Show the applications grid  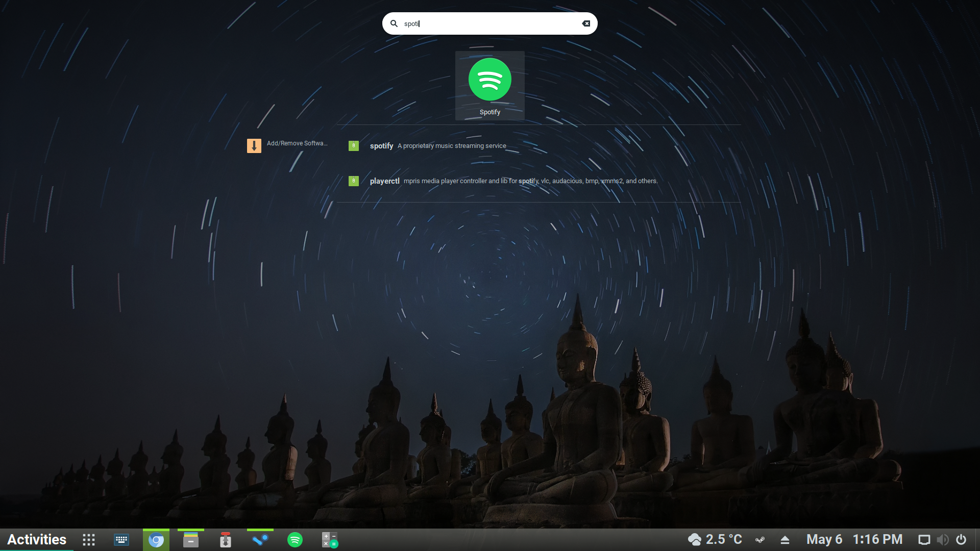pos(89,540)
